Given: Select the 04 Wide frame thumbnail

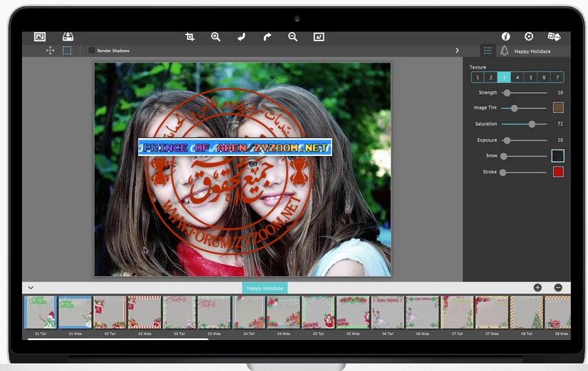Looking at the screenshot, I should point(283,312).
